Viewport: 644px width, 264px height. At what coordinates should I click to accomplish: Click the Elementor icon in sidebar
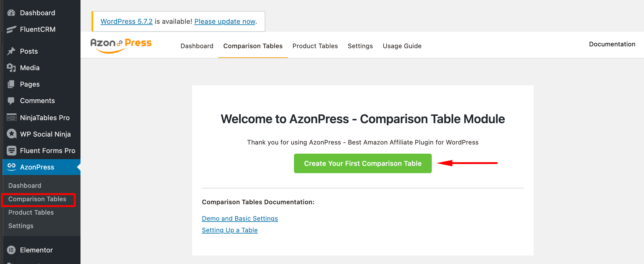tap(11, 250)
